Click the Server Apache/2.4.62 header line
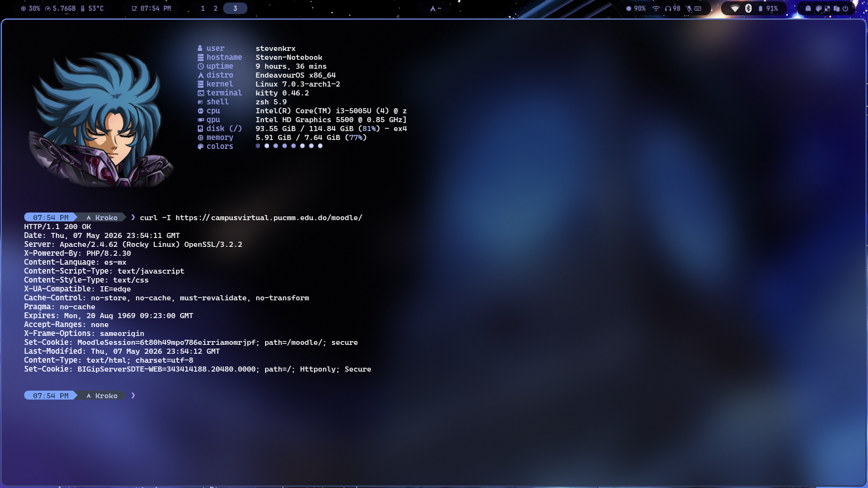Screen dimensions: 868x488 click(133, 244)
